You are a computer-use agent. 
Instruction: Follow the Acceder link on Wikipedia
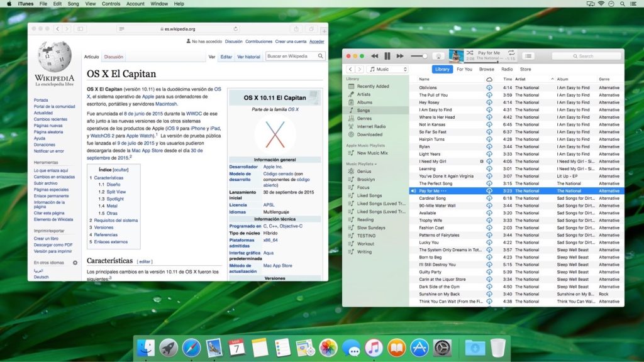317,41
